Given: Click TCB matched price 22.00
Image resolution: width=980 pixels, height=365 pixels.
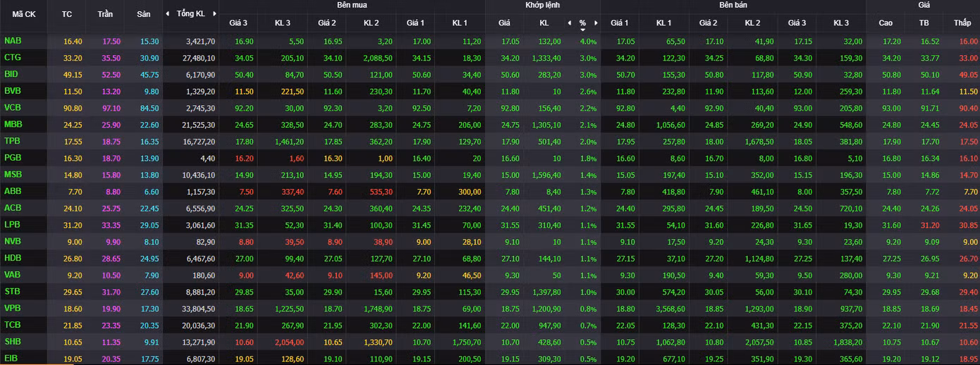Looking at the screenshot, I should click(510, 325).
